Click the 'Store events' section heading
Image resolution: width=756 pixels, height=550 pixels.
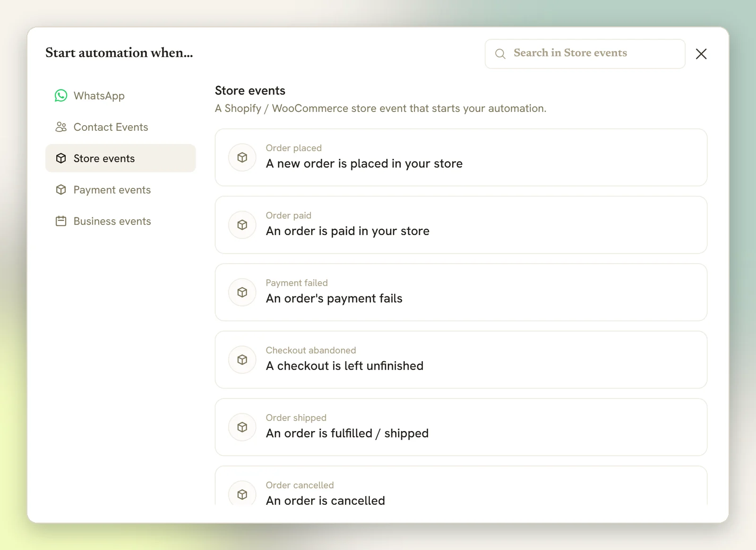click(x=250, y=91)
